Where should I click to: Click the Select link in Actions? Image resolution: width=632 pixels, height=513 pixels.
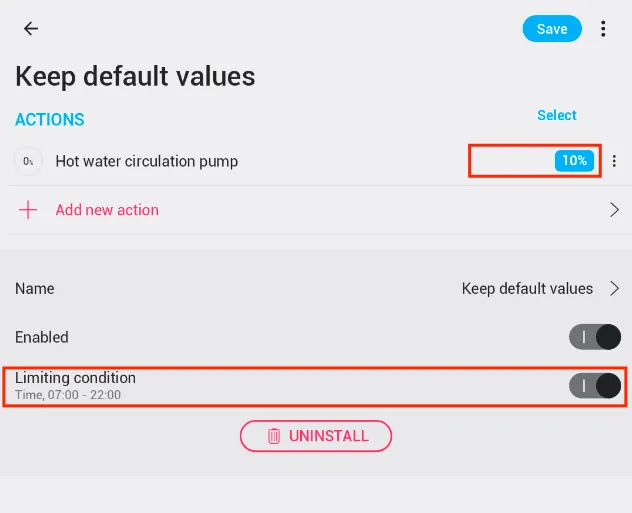tap(557, 115)
